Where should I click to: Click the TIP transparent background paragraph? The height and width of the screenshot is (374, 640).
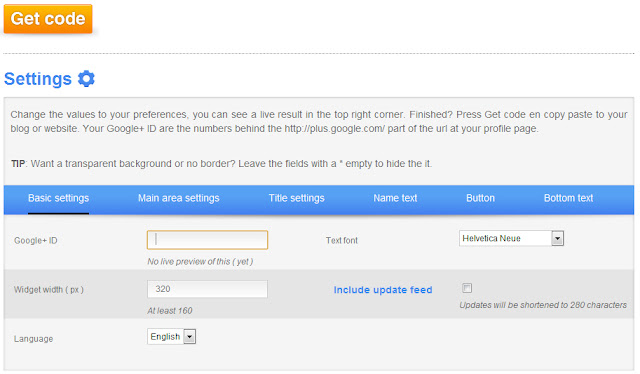pyautogui.click(x=221, y=164)
